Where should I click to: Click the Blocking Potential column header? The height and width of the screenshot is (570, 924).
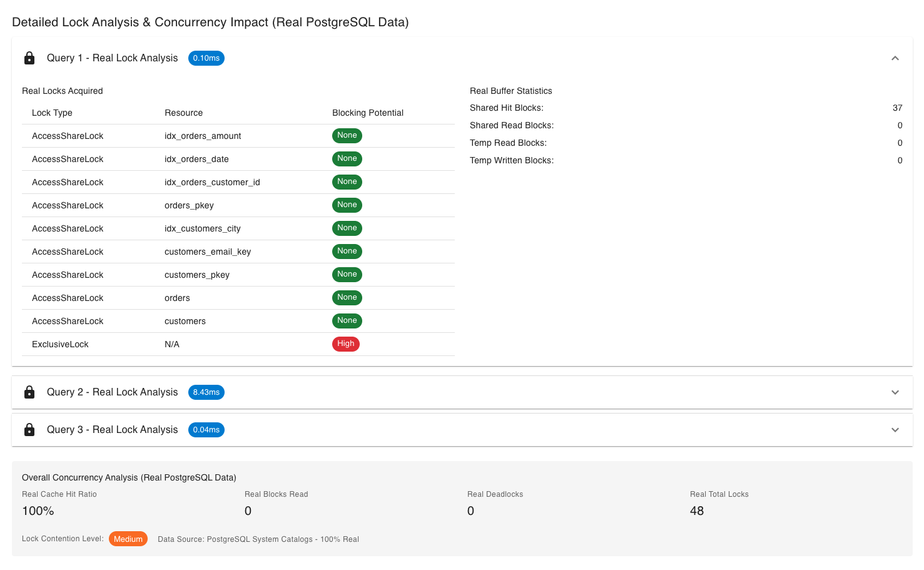point(367,113)
